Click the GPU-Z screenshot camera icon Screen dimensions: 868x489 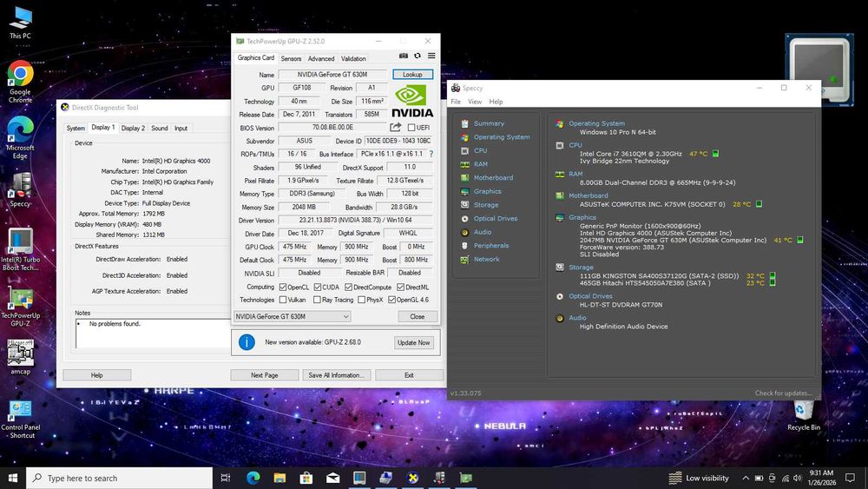pos(404,56)
